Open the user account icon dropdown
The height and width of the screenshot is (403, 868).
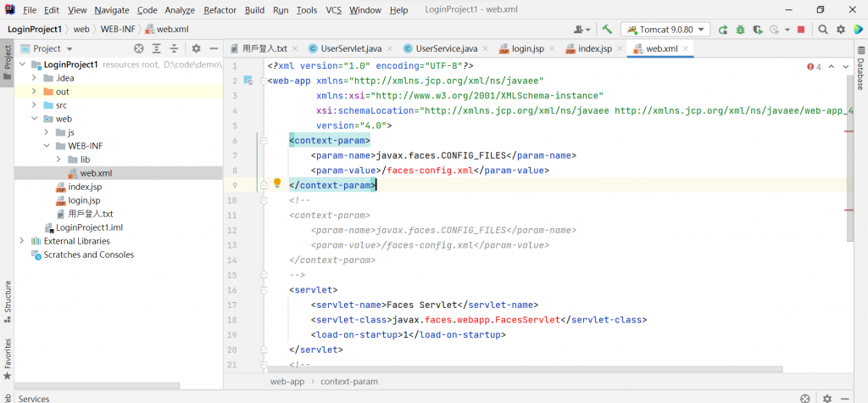pos(582,30)
